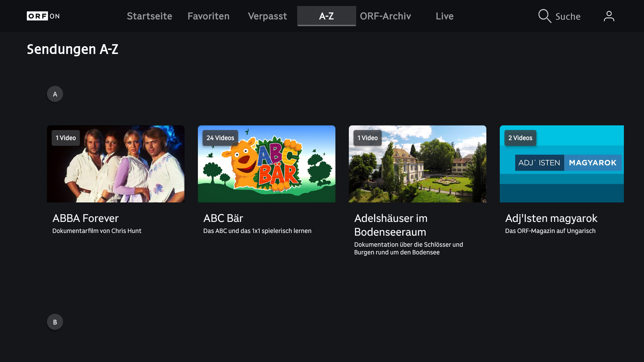644x362 pixels.
Task: Click the ORF ON logo
Action: point(43,16)
